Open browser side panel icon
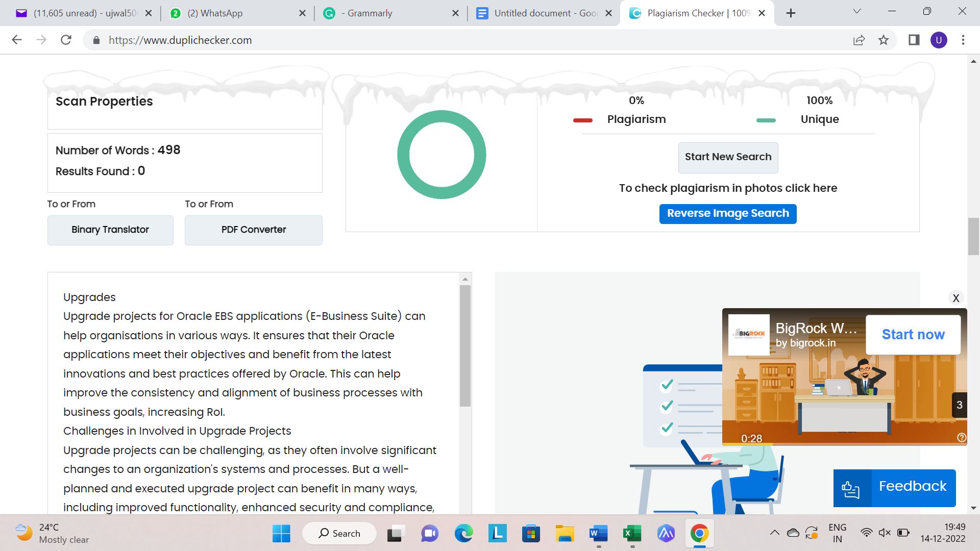Screen dimensions: 980x551 pyautogui.click(x=914, y=40)
